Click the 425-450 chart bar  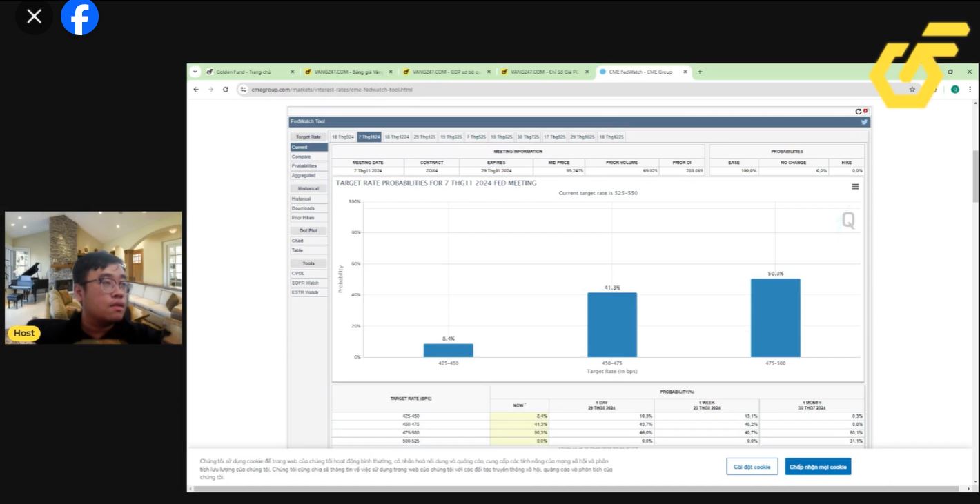[x=448, y=350]
